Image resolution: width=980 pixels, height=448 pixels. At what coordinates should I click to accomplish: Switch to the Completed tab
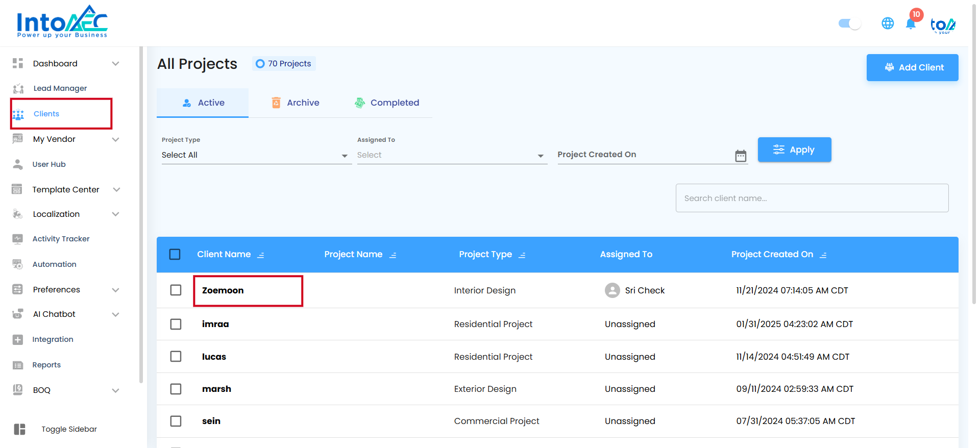click(x=387, y=103)
